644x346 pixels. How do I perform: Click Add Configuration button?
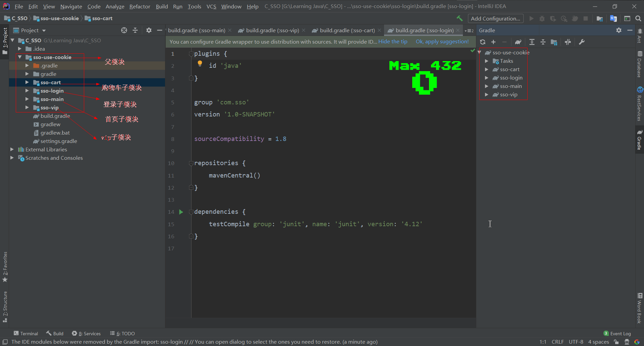[495, 18]
